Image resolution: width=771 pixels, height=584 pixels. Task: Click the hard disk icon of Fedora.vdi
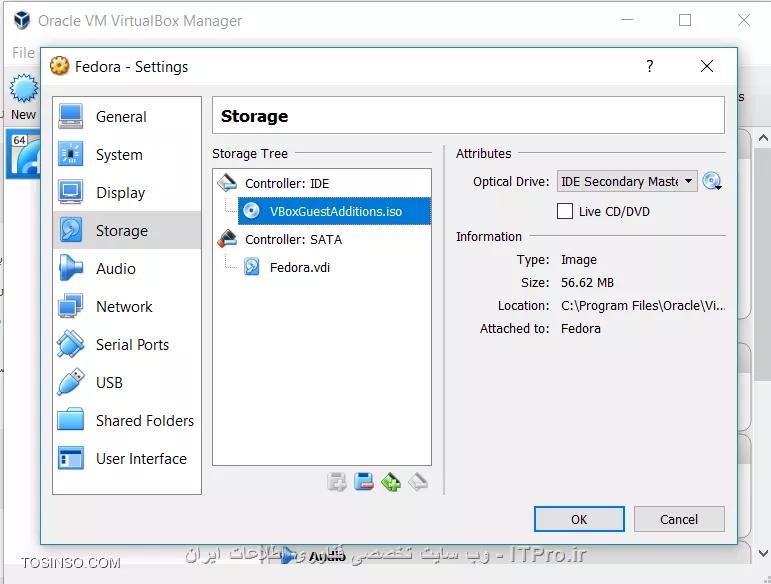click(x=252, y=267)
